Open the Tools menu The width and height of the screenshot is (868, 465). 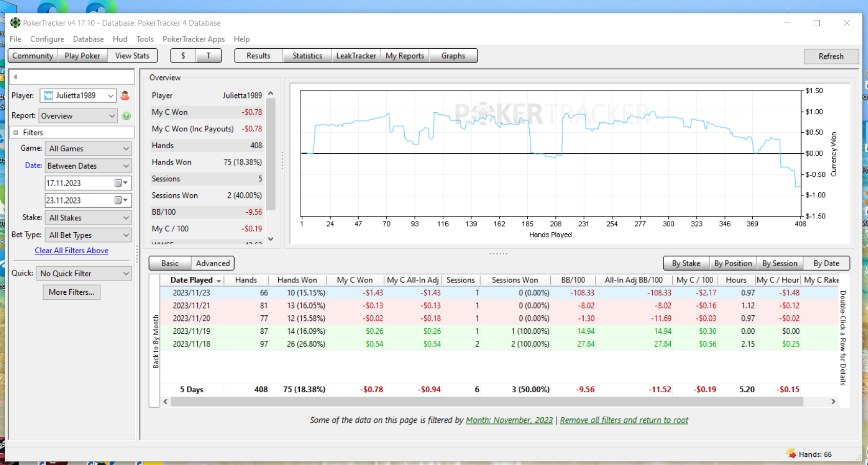tap(145, 39)
